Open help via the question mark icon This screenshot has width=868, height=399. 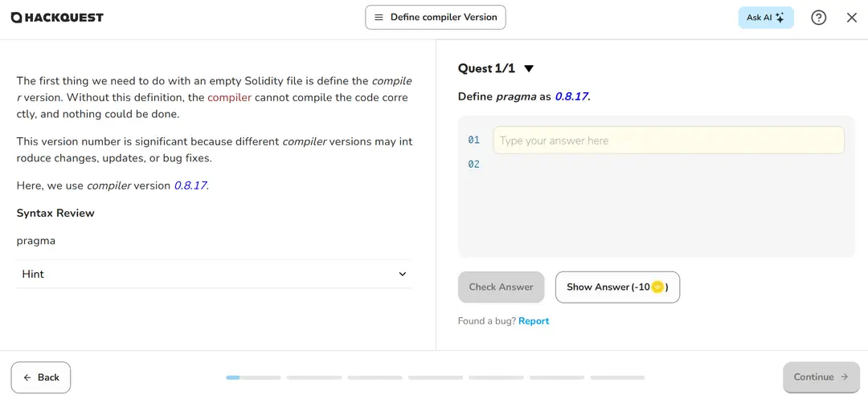pyautogui.click(x=818, y=18)
